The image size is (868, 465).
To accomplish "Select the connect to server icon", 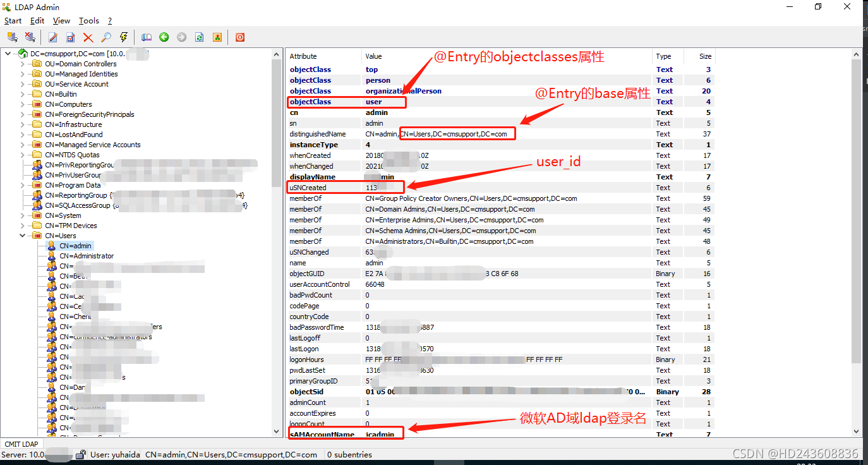I will point(11,37).
